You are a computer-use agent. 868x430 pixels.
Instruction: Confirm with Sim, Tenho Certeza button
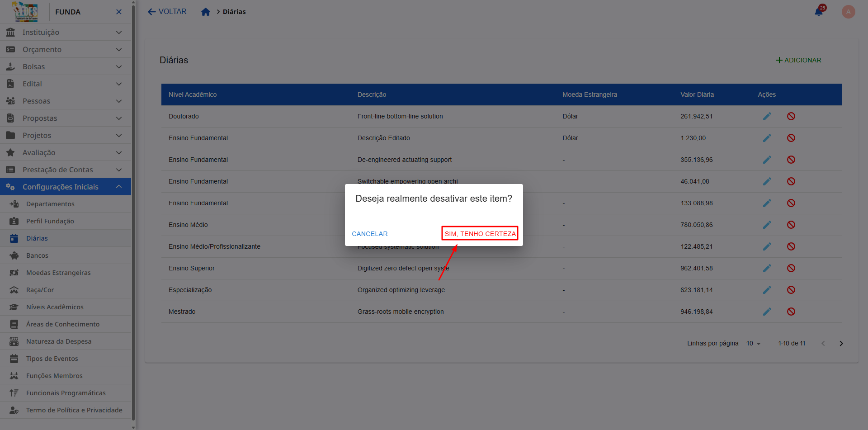coord(480,234)
